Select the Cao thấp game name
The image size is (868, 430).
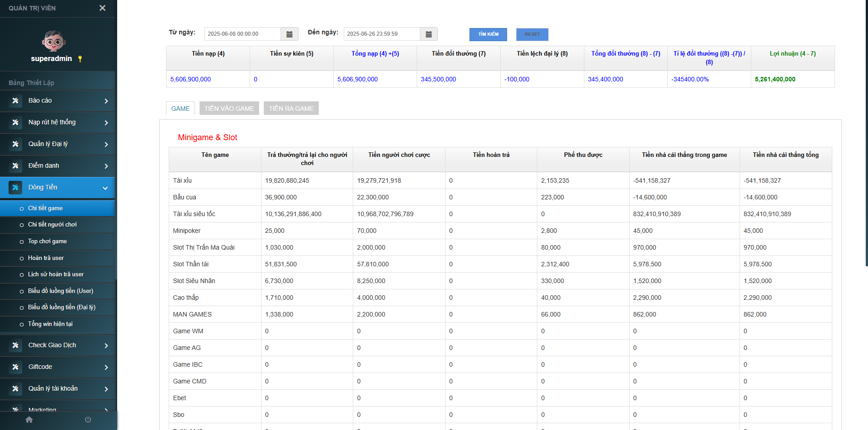[186, 298]
